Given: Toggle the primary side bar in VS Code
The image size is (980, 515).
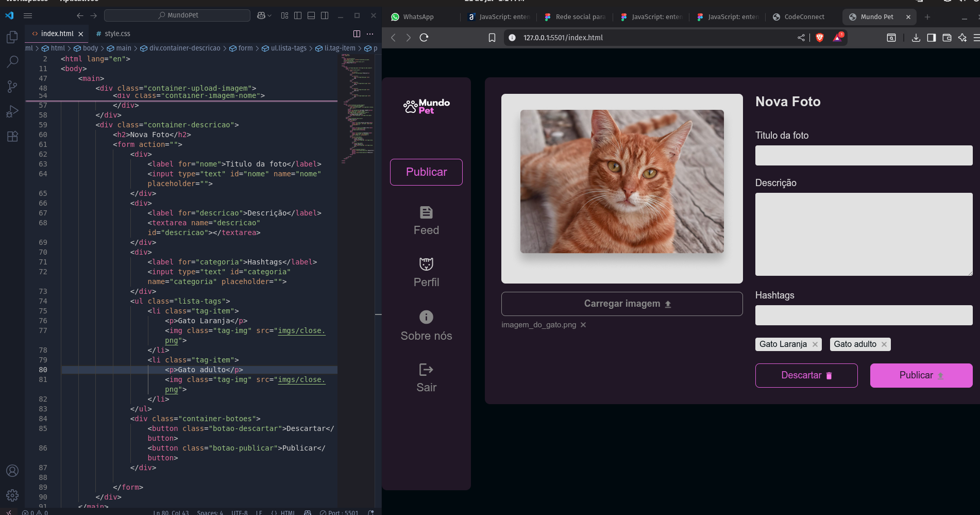Looking at the screenshot, I should point(298,15).
